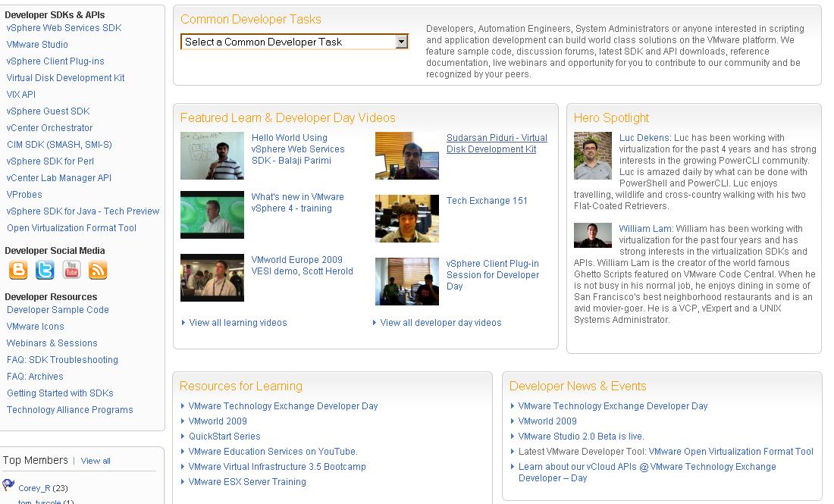Click View all next to Top Members
The width and height of the screenshot is (834, 504).
pos(96,461)
